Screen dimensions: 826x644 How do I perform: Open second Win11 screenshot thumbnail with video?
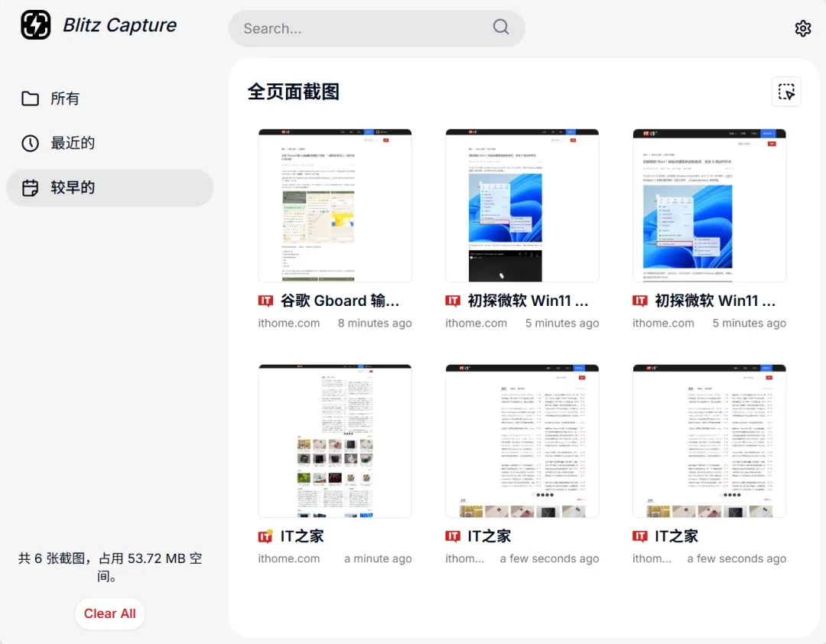click(522, 206)
